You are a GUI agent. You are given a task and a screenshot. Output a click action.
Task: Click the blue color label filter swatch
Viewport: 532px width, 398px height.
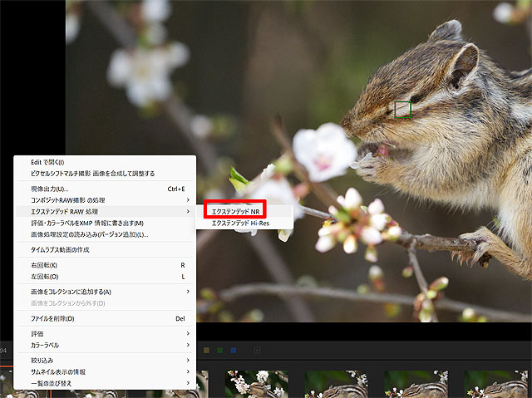[234, 351]
